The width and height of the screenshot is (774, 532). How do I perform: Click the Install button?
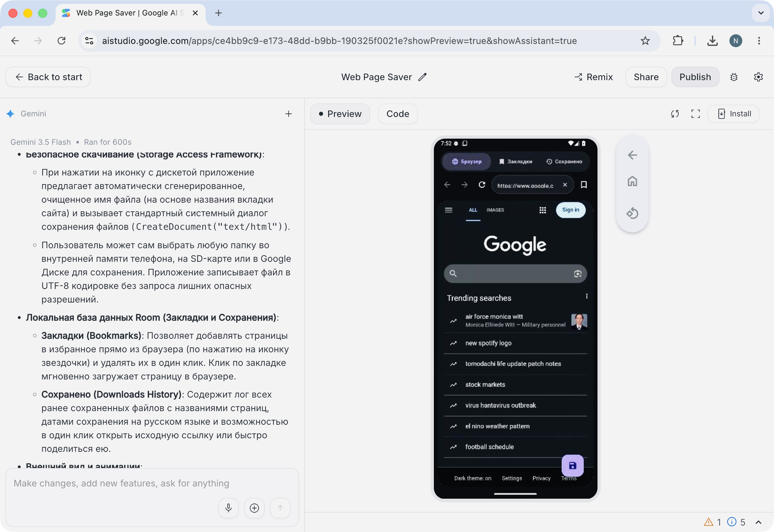(734, 114)
